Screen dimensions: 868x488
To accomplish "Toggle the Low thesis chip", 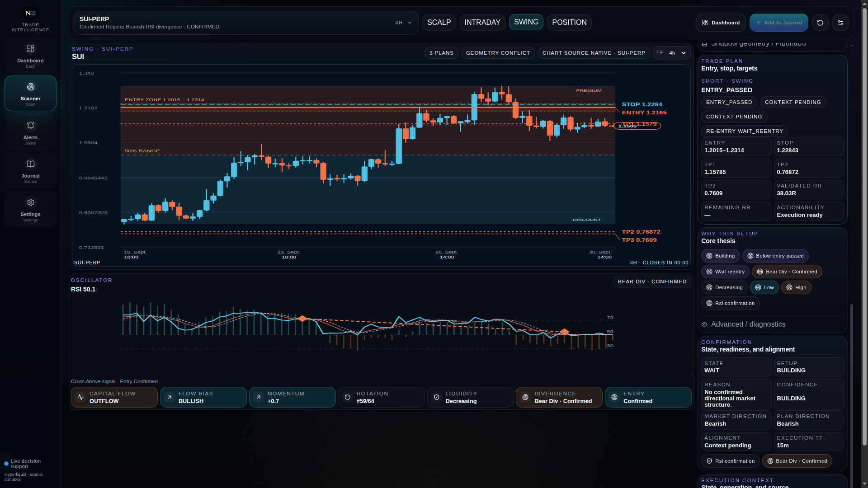I will [764, 287].
